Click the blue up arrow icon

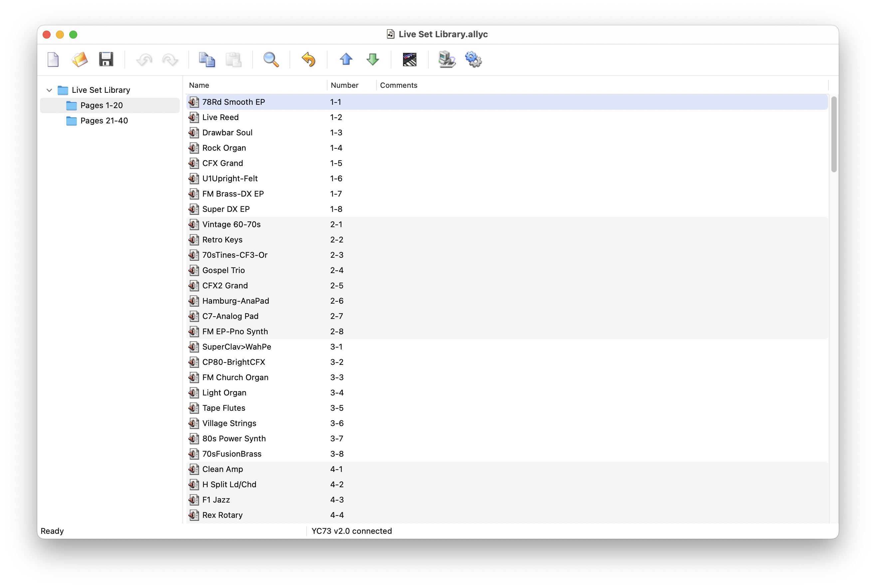tap(346, 59)
